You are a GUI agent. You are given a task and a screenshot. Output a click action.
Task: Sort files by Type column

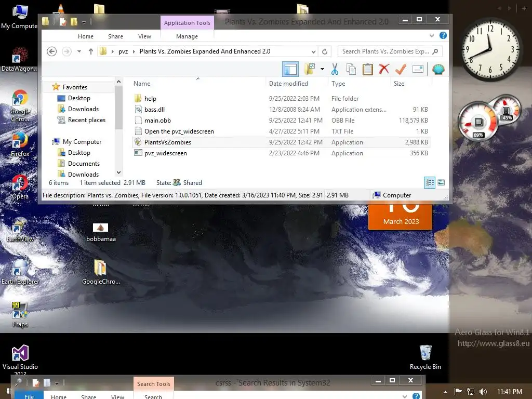coord(338,84)
